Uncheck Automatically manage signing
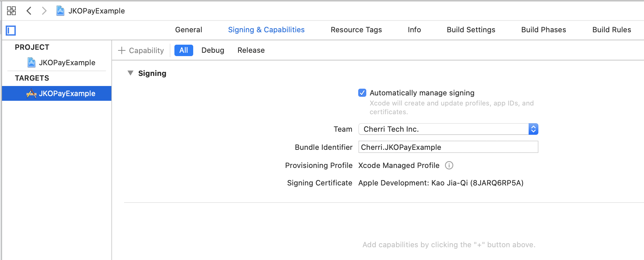 [362, 93]
